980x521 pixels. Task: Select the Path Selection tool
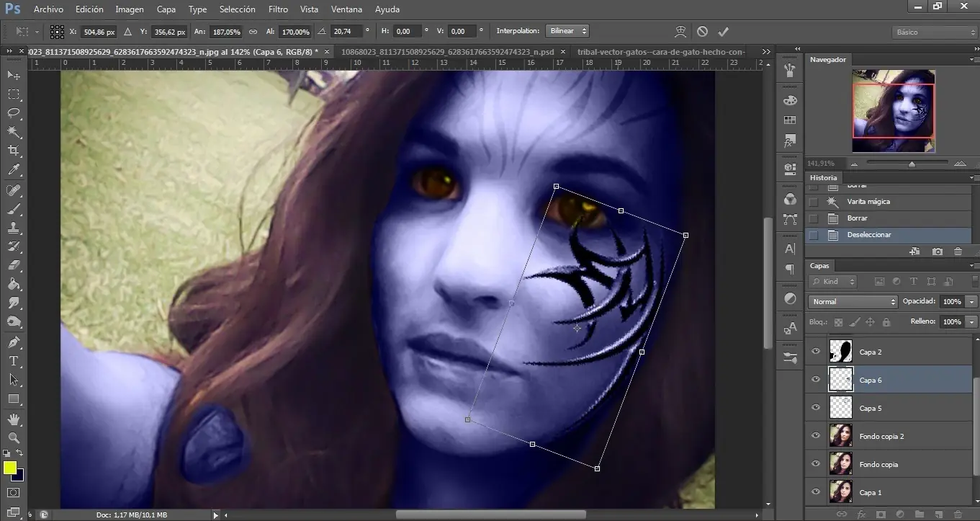coord(14,380)
